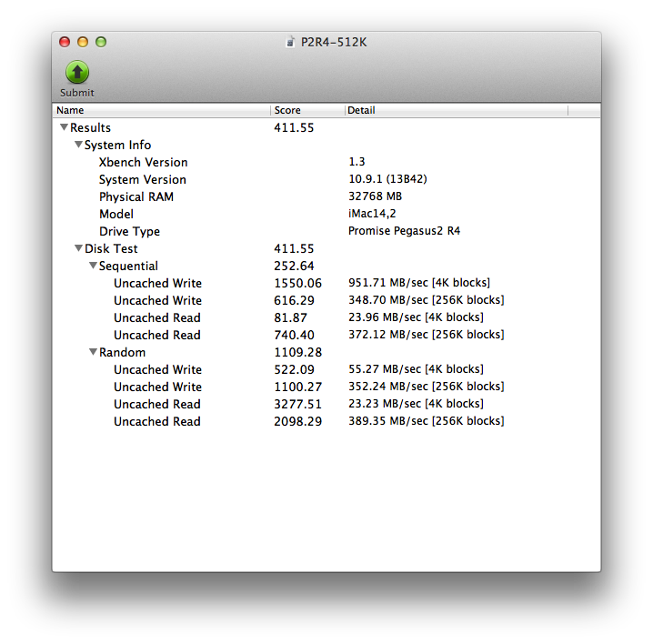The image size is (653, 644).
Task: Close the P2R4-512K window
Action: [x=65, y=42]
